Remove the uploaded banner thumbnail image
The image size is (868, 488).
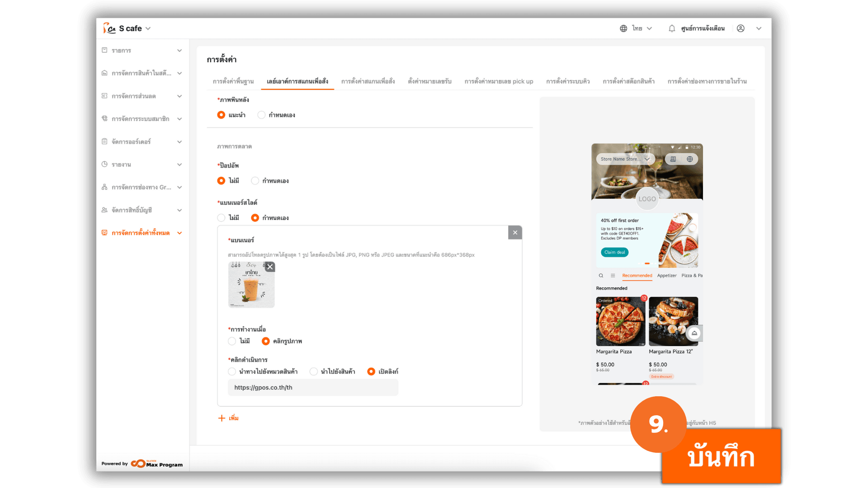coord(270,267)
